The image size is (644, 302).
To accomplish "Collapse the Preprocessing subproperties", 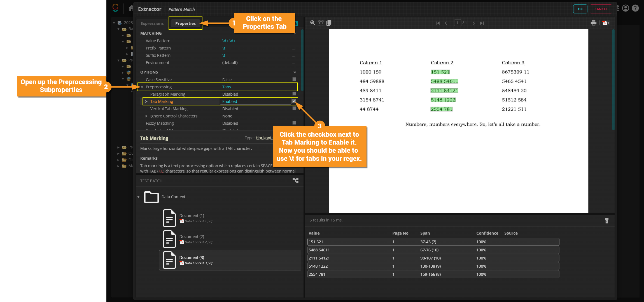I will 142,87.
